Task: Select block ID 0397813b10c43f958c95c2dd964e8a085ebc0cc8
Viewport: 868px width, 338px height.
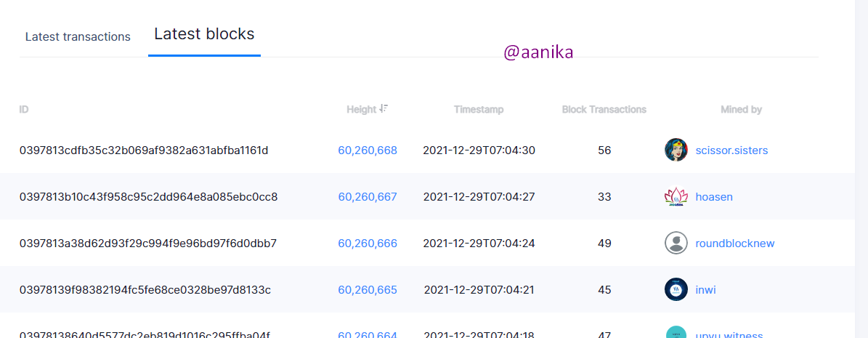Action: [x=148, y=197]
